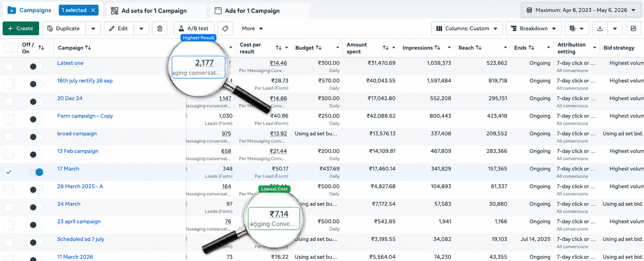Open the More menu

252,28
